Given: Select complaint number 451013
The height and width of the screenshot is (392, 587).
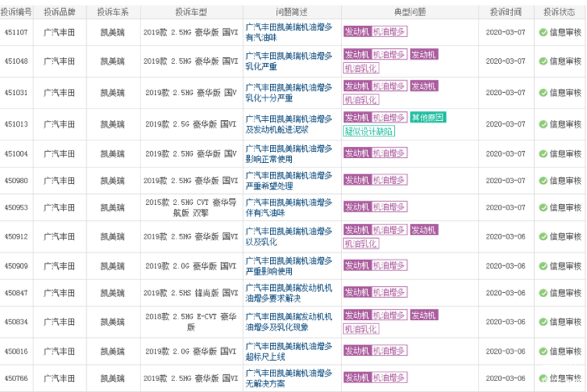Looking at the screenshot, I should tap(16, 124).
